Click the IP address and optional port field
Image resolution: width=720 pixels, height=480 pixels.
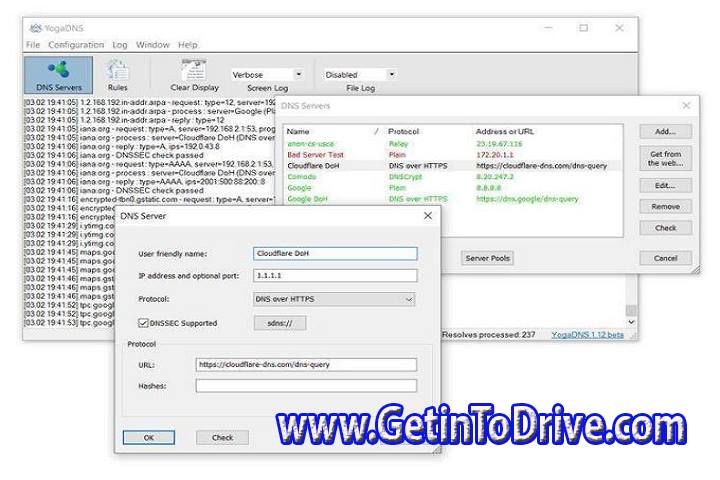[335, 276]
